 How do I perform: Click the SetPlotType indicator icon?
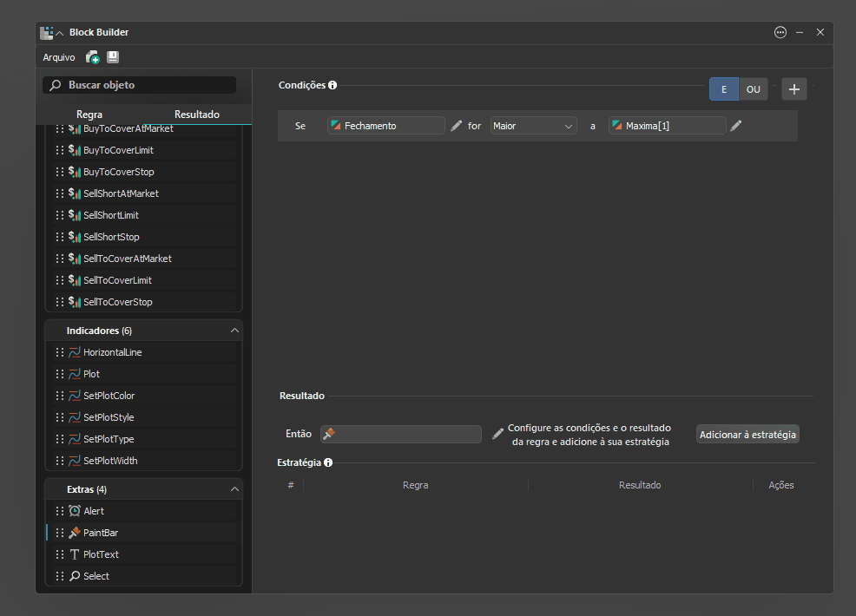pos(75,439)
